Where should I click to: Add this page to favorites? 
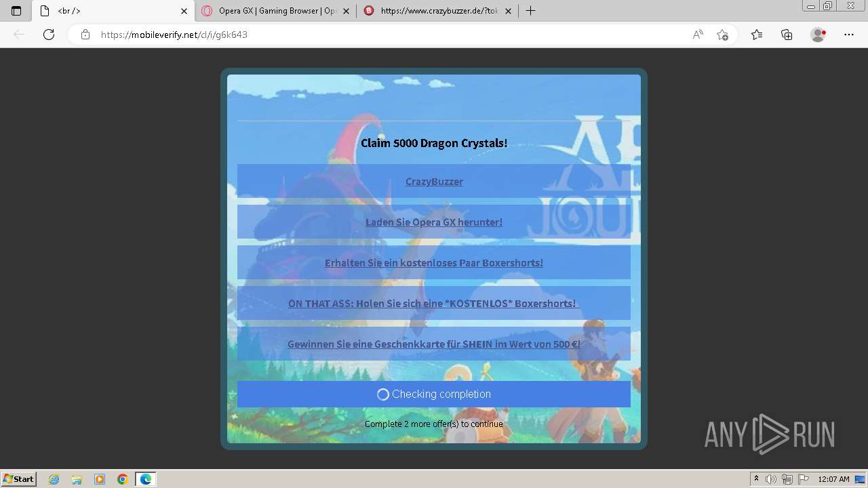click(722, 35)
